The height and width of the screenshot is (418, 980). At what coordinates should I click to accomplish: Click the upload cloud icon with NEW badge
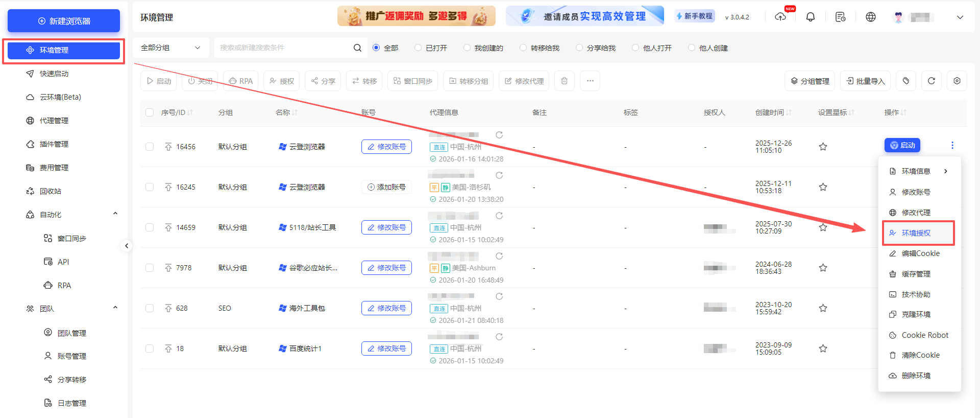pos(780,17)
